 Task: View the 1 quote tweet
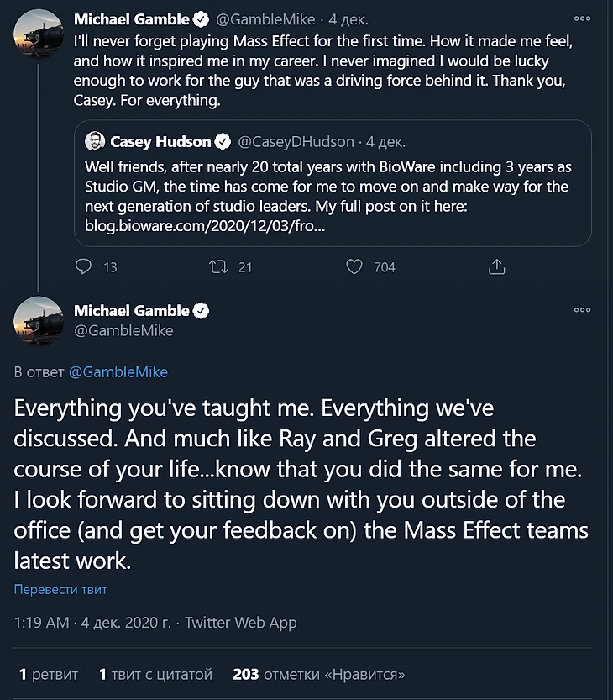(155, 674)
